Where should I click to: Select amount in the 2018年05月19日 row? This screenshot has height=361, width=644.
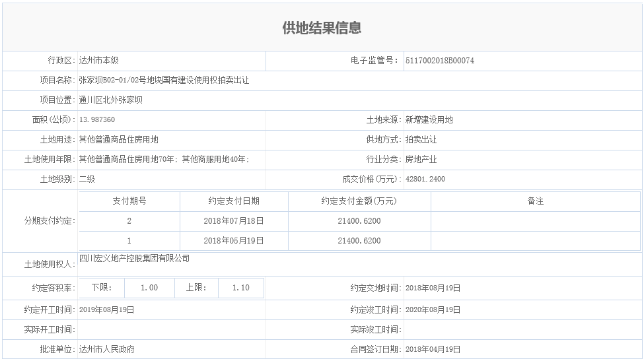tap(359, 241)
